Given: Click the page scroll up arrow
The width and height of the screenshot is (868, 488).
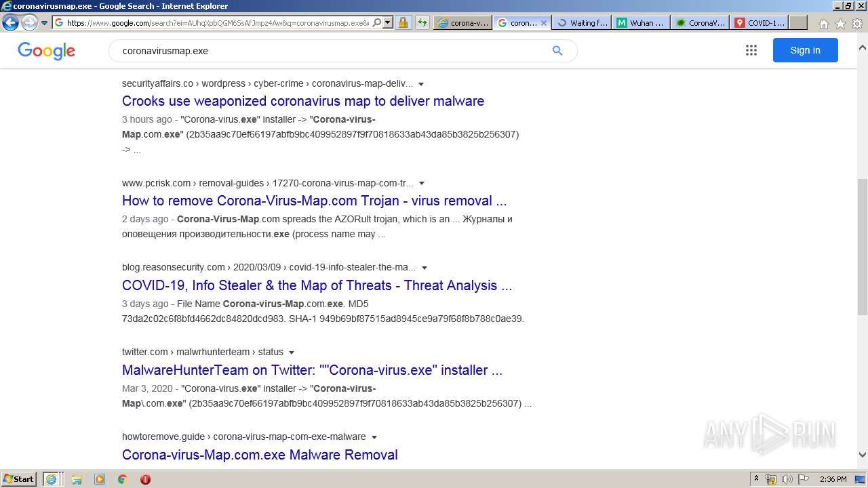Looking at the screenshot, I should pos(863,49).
